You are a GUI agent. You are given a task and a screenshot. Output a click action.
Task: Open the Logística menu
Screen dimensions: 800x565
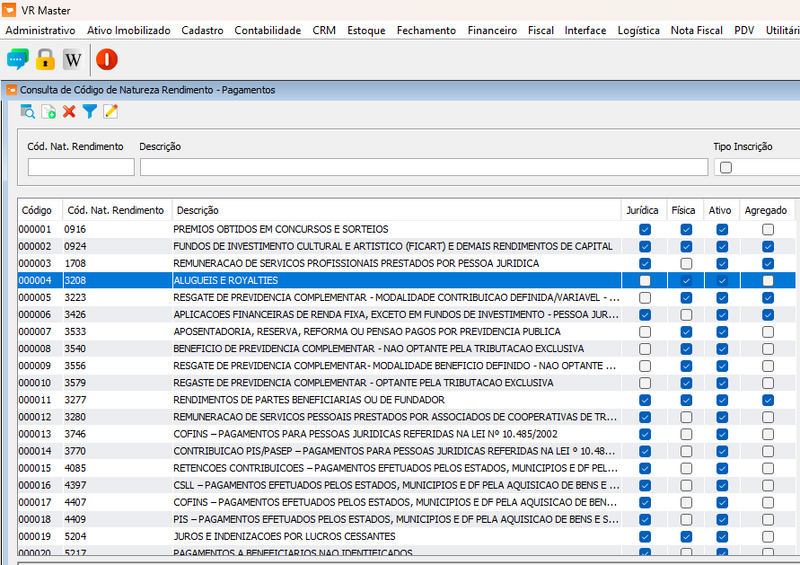coord(639,30)
